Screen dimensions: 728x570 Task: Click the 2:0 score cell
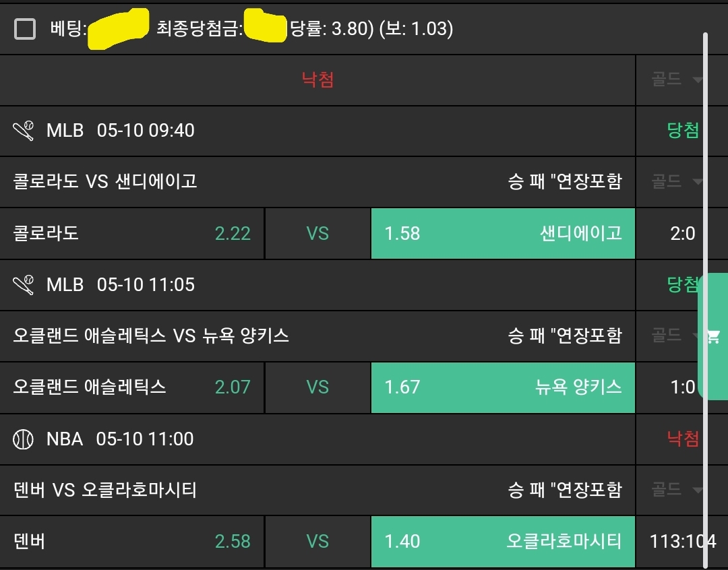[x=682, y=234]
